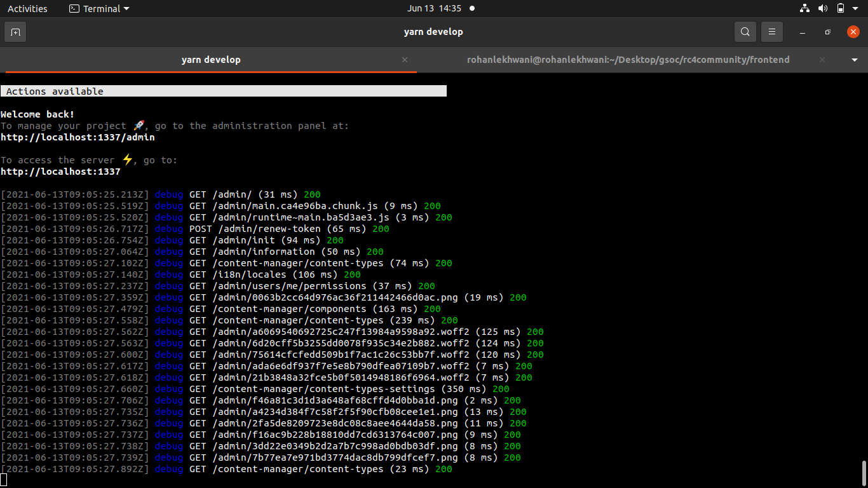
Task: Close the rc4community/frontend tab
Action: click(x=822, y=60)
